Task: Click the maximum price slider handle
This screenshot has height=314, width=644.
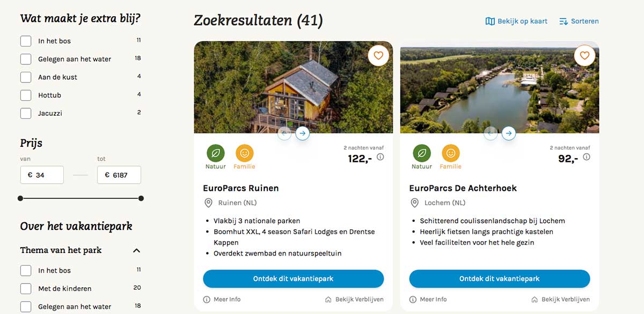Action: (x=141, y=198)
